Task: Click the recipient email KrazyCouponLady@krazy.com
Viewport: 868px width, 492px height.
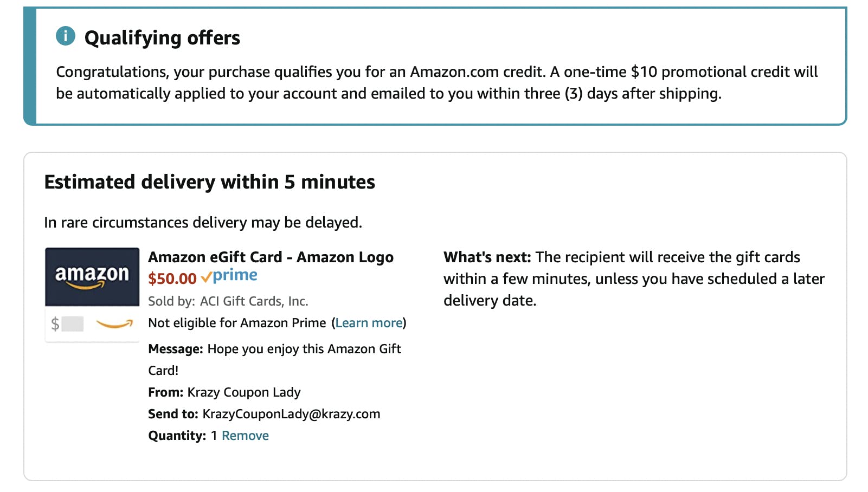Action: (x=291, y=414)
